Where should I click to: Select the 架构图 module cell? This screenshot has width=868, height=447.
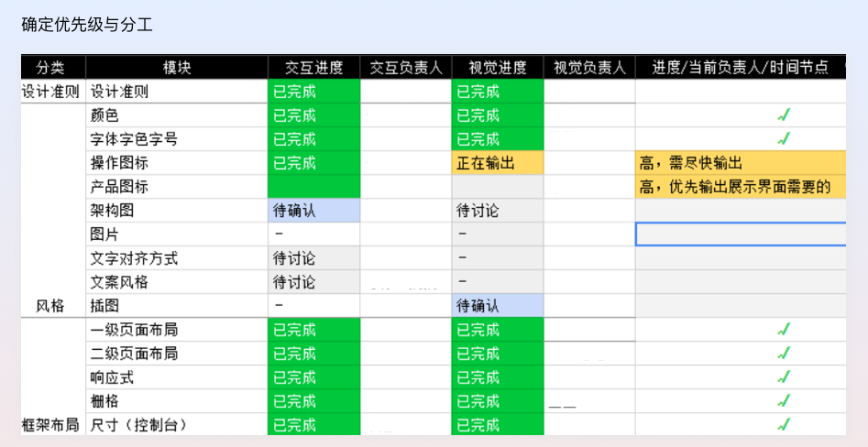tap(177, 211)
